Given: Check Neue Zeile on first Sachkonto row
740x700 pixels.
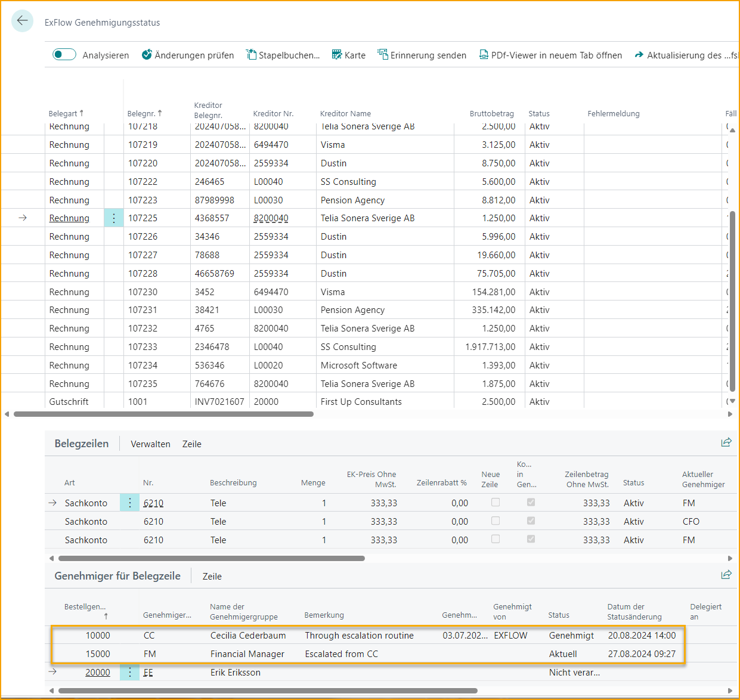Looking at the screenshot, I should click(495, 502).
